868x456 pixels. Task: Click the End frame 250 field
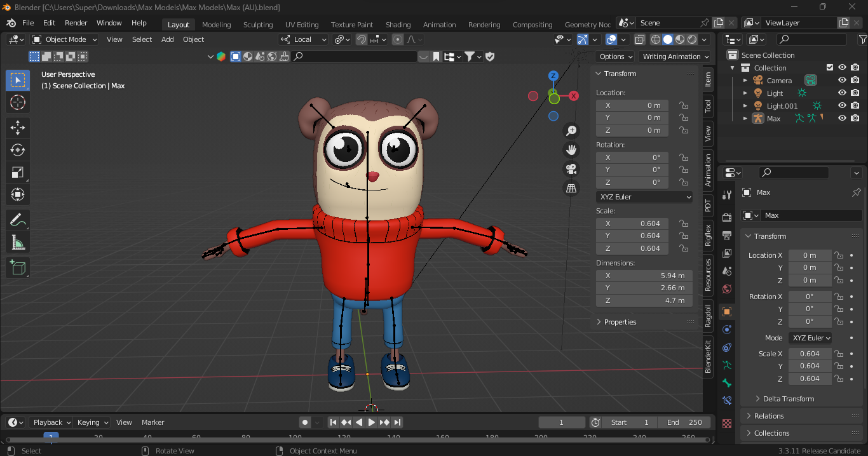(684, 422)
